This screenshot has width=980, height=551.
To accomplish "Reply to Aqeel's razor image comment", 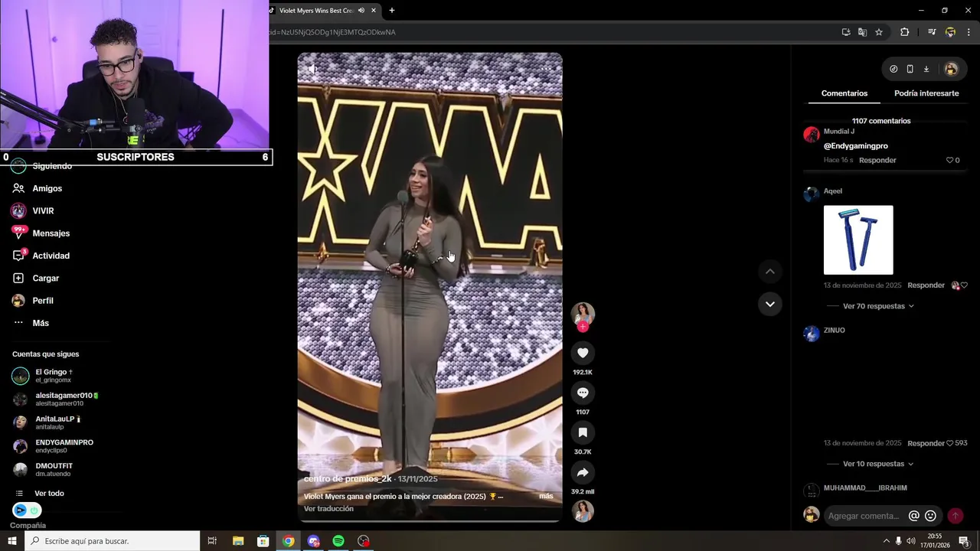I will click(926, 285).
